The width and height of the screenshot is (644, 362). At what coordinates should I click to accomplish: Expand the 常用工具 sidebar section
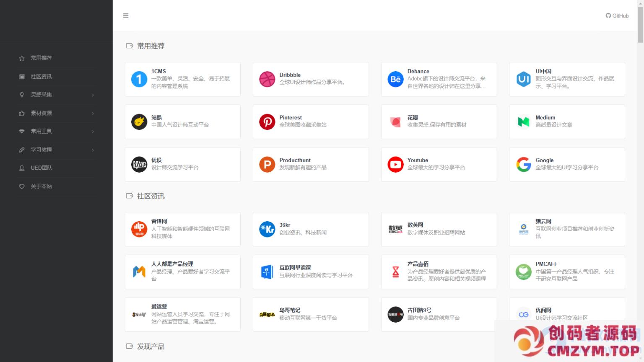tap(93, 132)
